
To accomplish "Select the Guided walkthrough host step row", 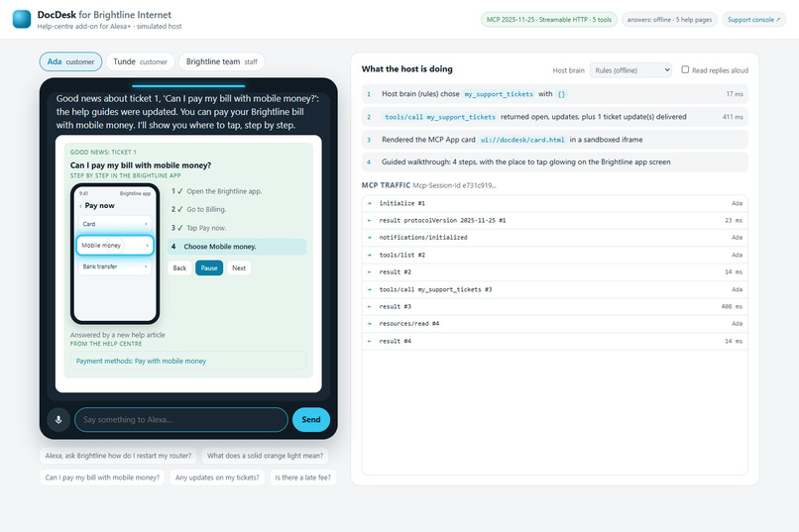I will coord(554,162).
